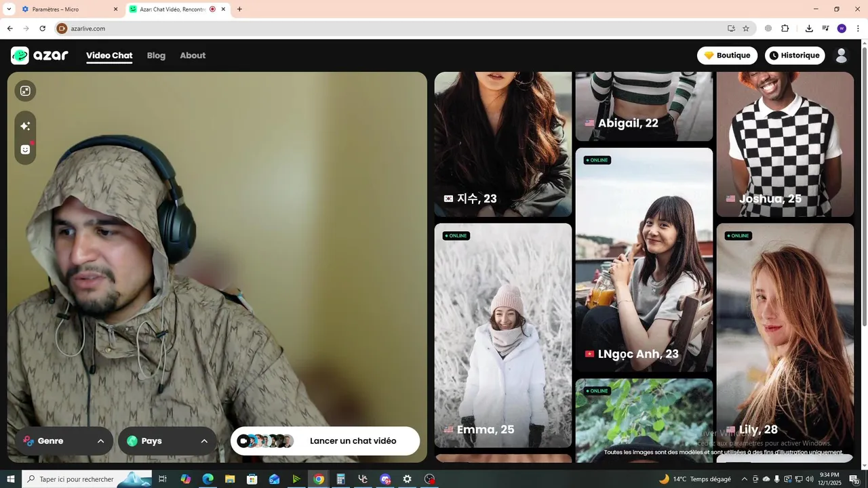View site information icon in address bar
This screenshot has height=488, width=868.
(62, 28)
